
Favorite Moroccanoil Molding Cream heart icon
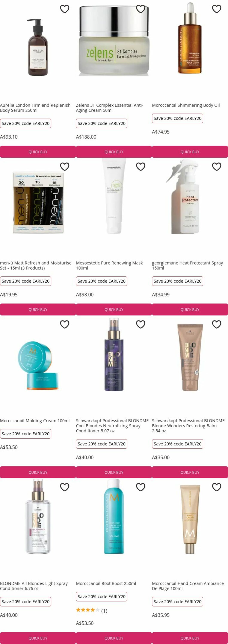point(65,324)
